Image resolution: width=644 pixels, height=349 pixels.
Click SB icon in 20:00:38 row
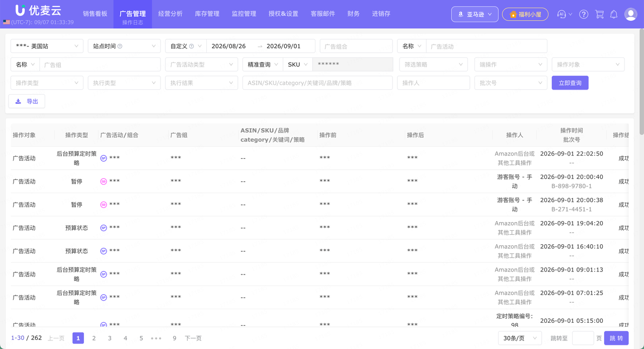pos(104,204)
